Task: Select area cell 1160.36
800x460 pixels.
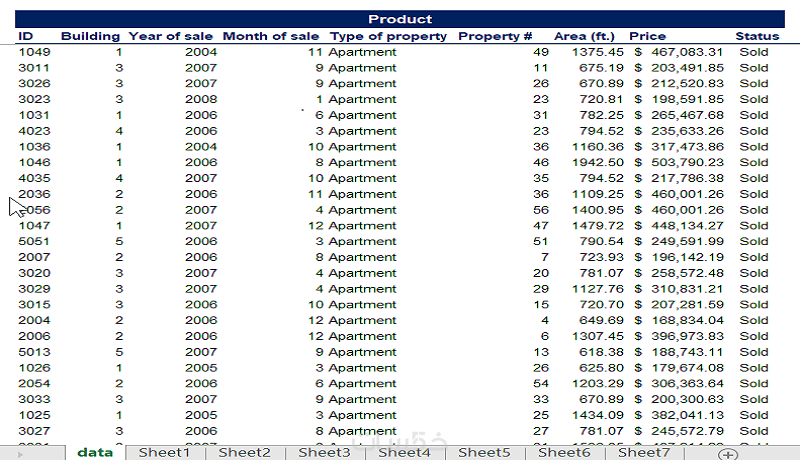Action: pyautogui.click(x=597, y=147)
